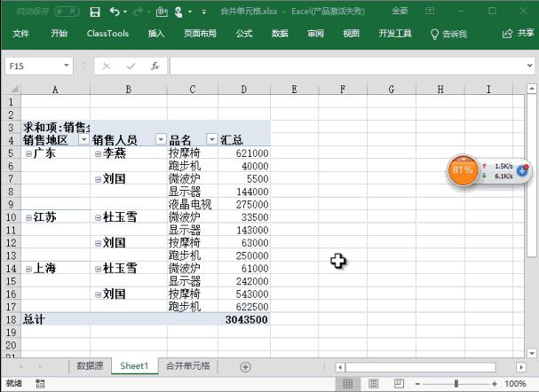Viewport: 539px width, 392px height.
Task: Click the zoom slider handle
Action: coord(456,384)
